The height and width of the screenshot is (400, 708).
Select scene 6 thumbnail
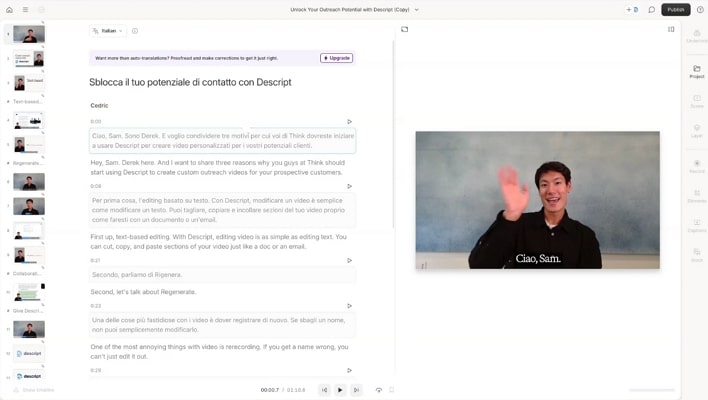pos(29,182)
